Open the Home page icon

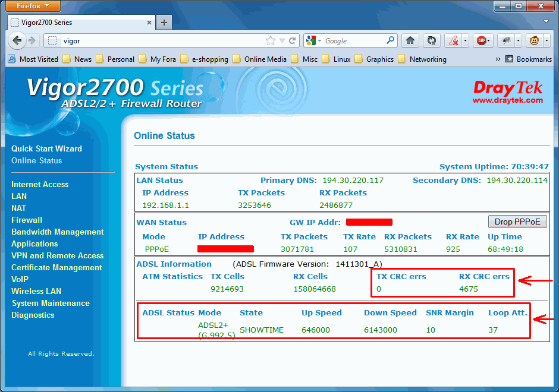pos(410,40)
